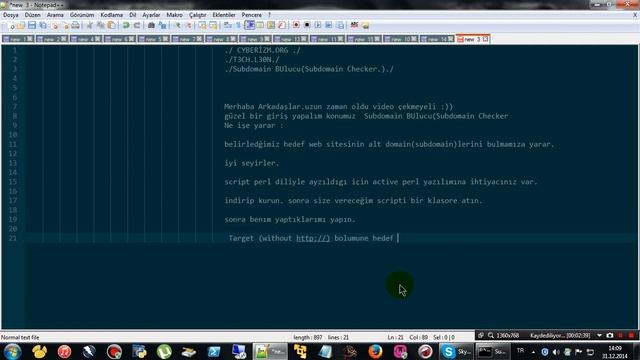Viewport: 640px width, 360px height.
Task: Open the Kodlama menu
Action: point(111,15)
